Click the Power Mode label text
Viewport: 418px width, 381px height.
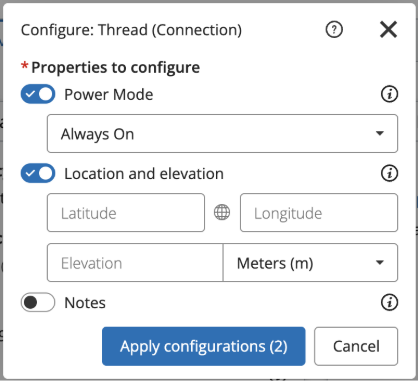pos(109,94)
